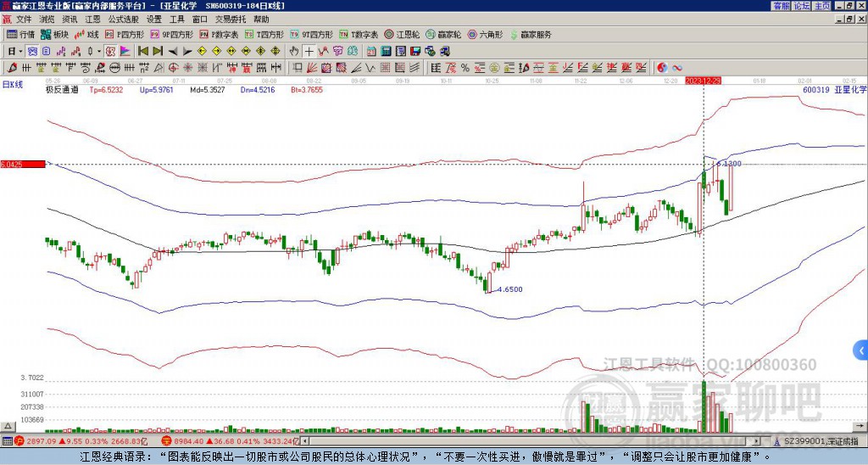868x465 pixels.
Task: Click the blue-red infinity icon
Action: [x=677, y=68]
